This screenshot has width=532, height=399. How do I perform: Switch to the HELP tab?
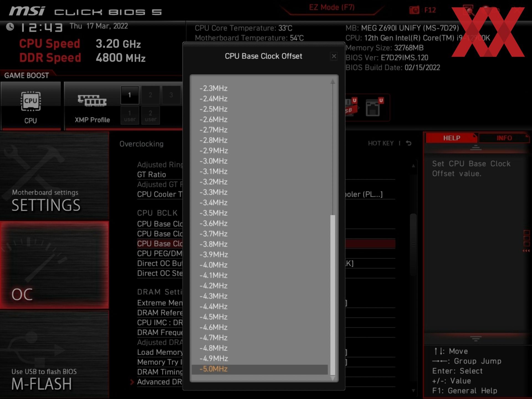coord(451,138)
